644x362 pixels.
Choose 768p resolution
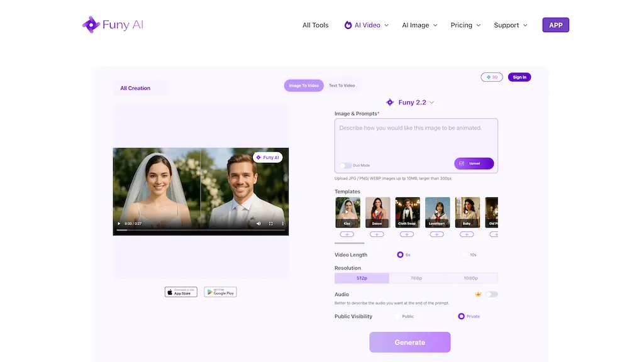(416, 278)
